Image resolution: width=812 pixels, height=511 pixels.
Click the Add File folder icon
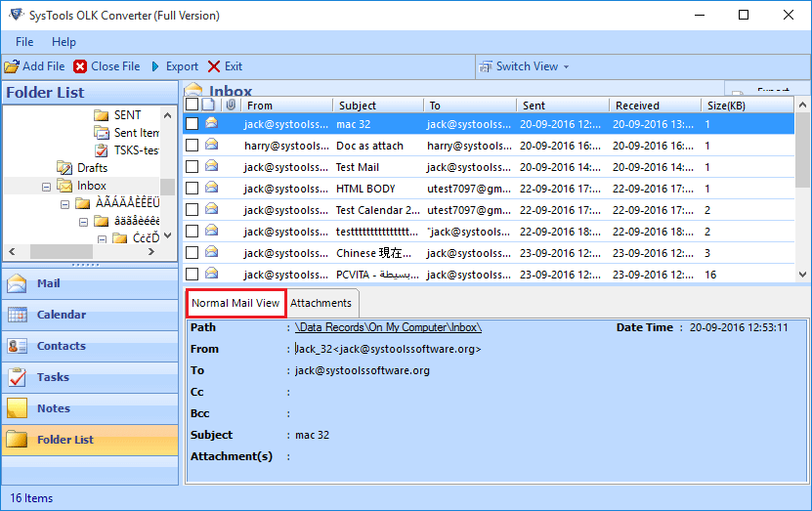[12, 66]
